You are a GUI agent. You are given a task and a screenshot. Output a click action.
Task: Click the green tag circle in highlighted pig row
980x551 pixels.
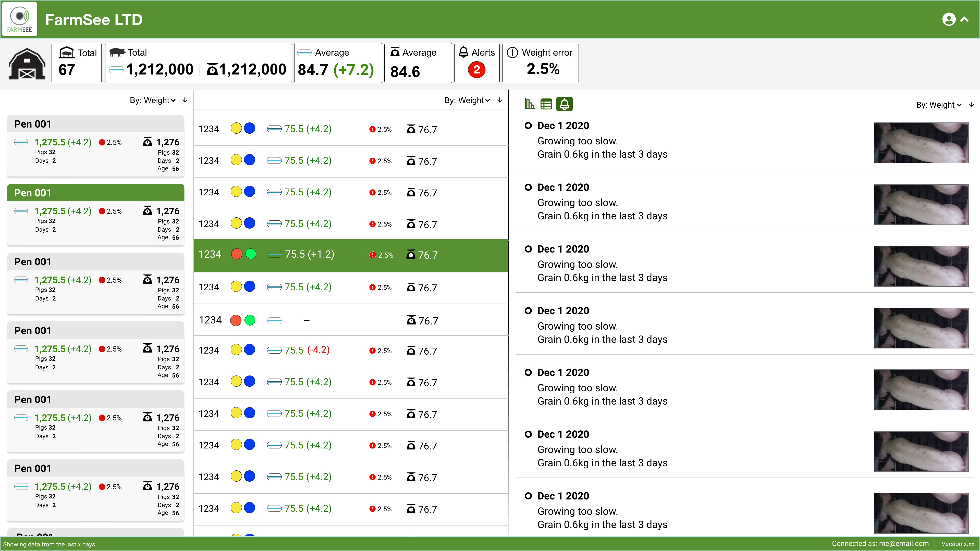(x=251, y=254)
